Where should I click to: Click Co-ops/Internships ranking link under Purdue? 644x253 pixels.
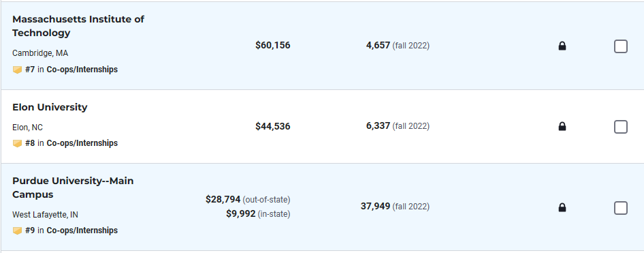[82, 230]
